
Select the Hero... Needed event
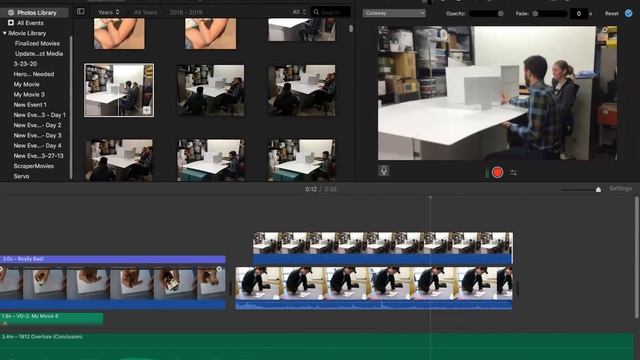click(x=33, y=74)
